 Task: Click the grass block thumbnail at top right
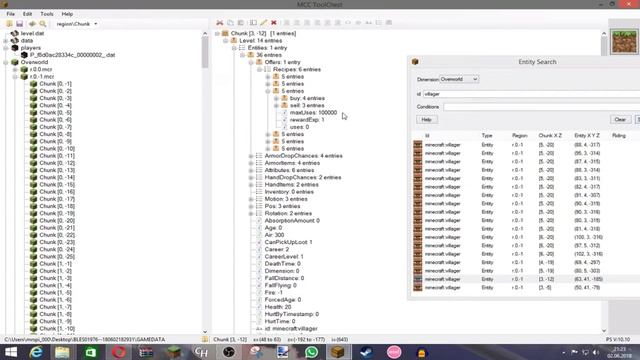point(624,42)
